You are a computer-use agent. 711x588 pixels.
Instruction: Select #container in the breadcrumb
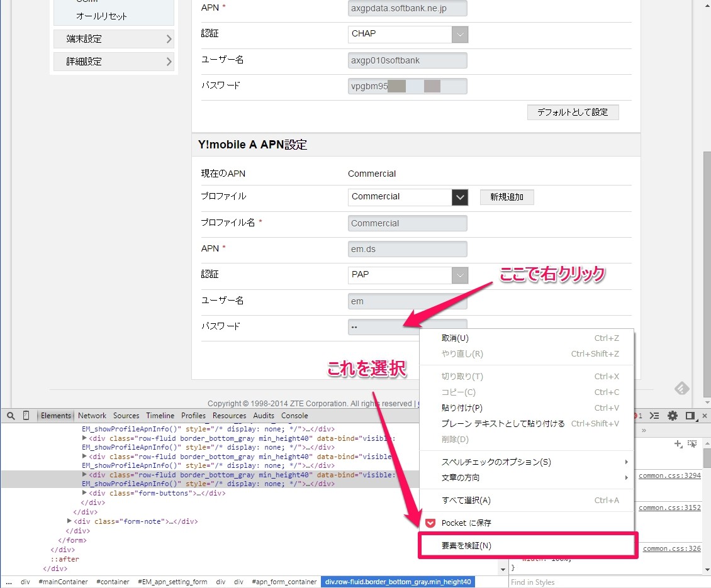coord(113,582)
